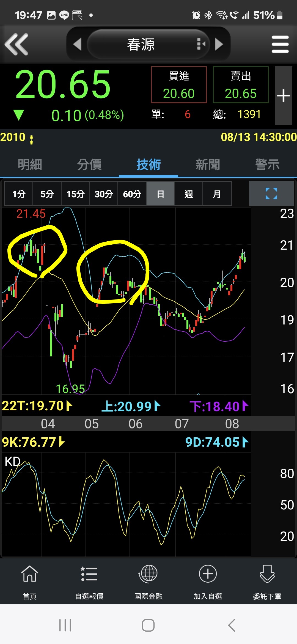Tap the 9K:76.77 indicator setting
Viewport: 297px width, 644px height.
pyautogui.click(x=33, y=442)
